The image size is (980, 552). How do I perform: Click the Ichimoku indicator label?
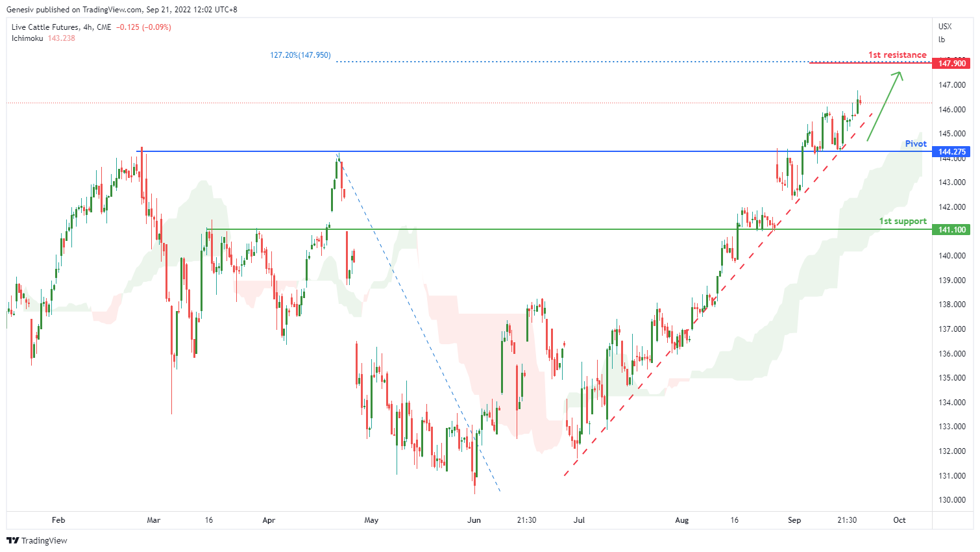pyautogui.click(x=27, y=38)
